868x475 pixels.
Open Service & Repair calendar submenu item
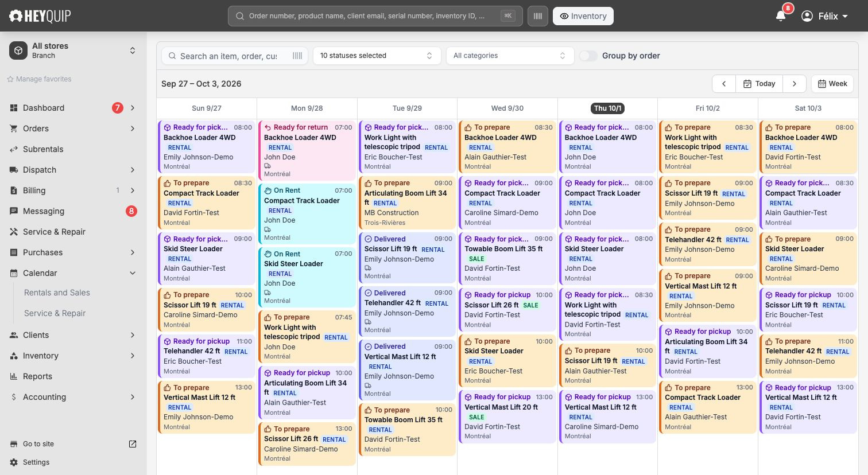(55, 313)
